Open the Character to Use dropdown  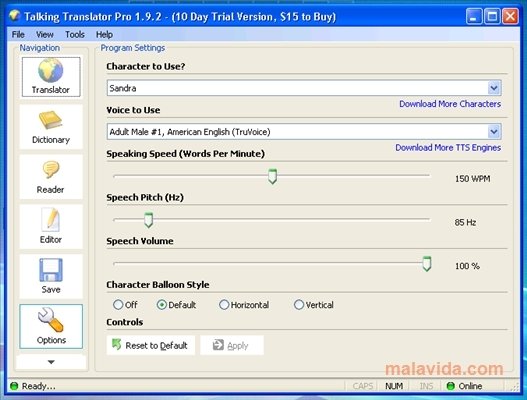coord(494,88)
